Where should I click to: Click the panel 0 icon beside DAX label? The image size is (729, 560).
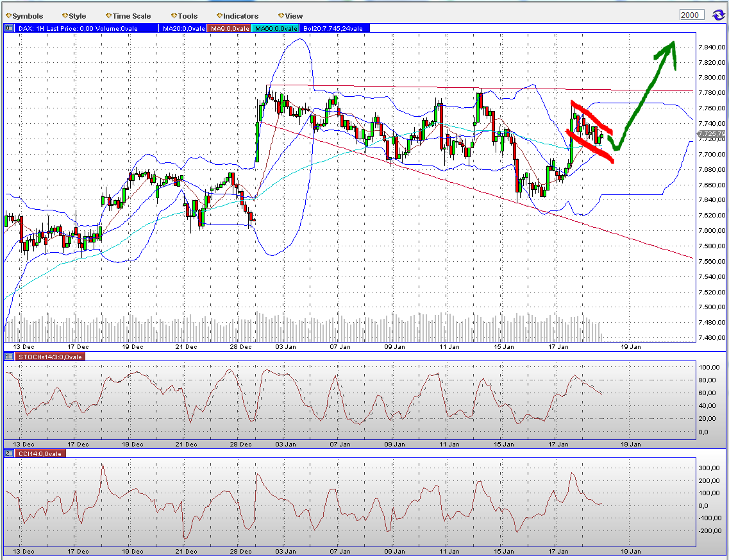[8, 28]
